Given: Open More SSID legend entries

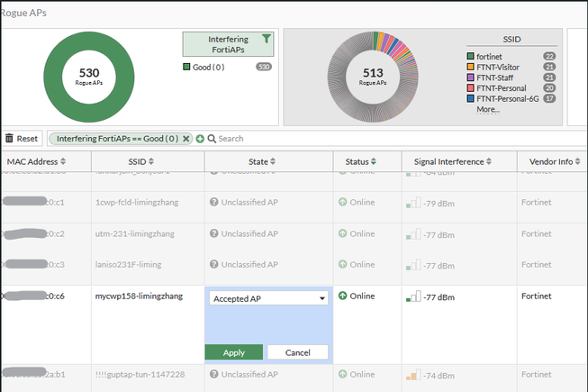Looking at the screenshot, I should pyautogui.click(x=488, y=110).
